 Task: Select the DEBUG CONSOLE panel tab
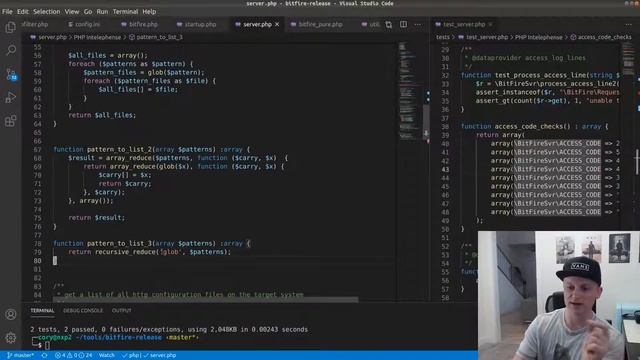click(x=83, y=311)
